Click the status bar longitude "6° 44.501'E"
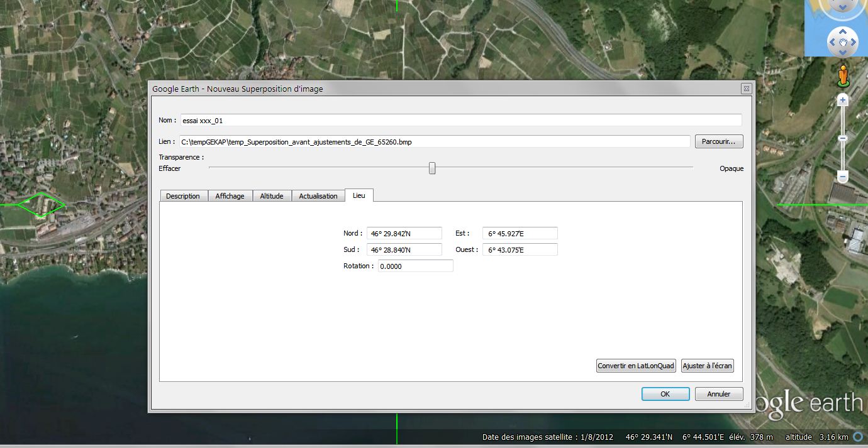 pos(703,437)
